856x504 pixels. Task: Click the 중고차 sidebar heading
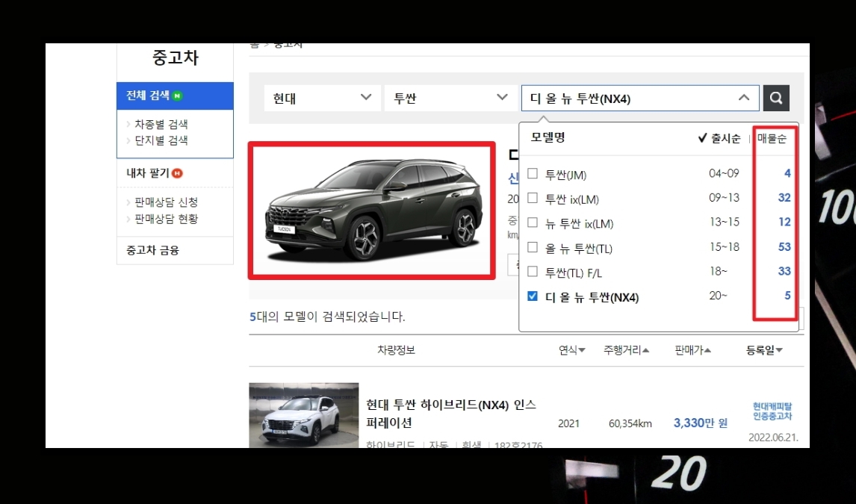pyautogui.click(x=176, y=57)
